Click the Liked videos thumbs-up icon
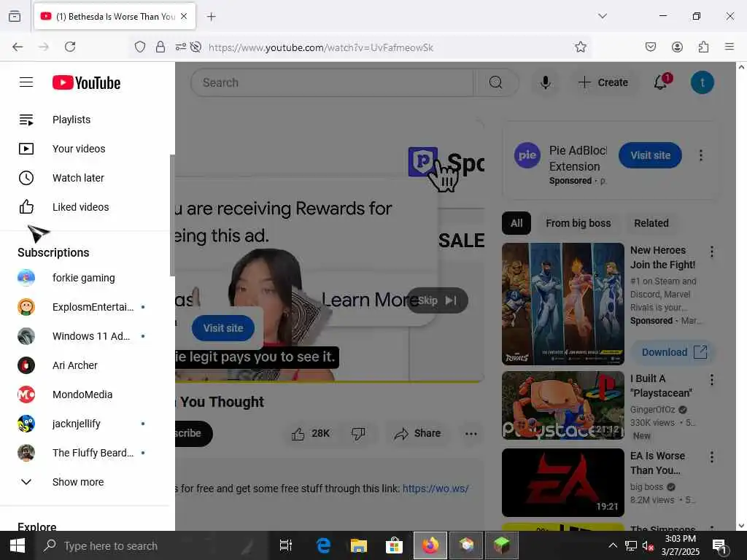747x560 pixels. [x=26, y=206]
